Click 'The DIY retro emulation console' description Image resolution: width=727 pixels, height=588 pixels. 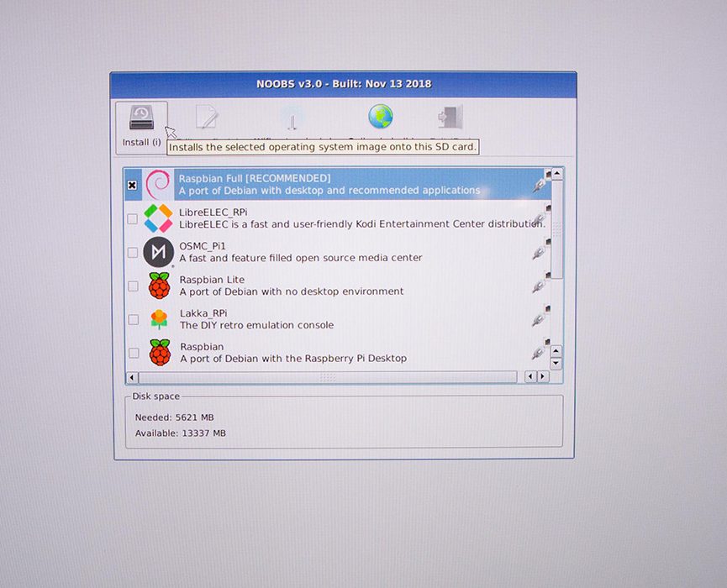[257, 325]
